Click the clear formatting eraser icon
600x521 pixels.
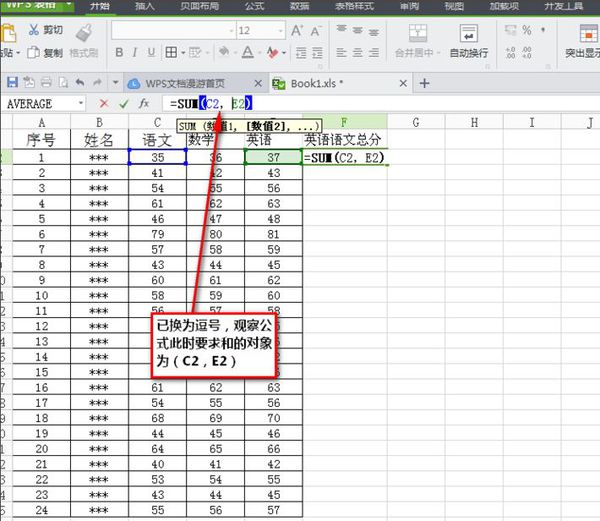click(x=272, y=52)
